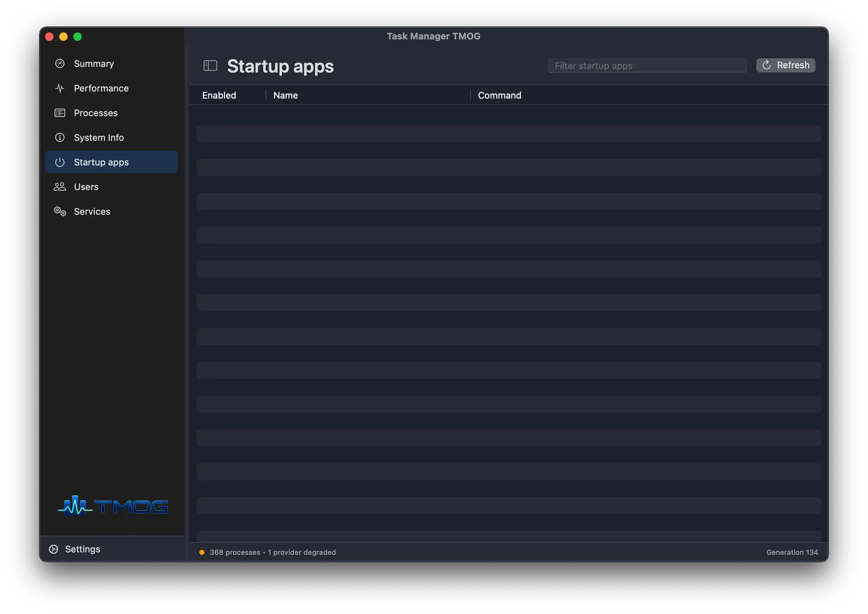Open Settings at the sidebar bottom
The height and width of the screenshot is (614, 868).
tap(75, 549)
